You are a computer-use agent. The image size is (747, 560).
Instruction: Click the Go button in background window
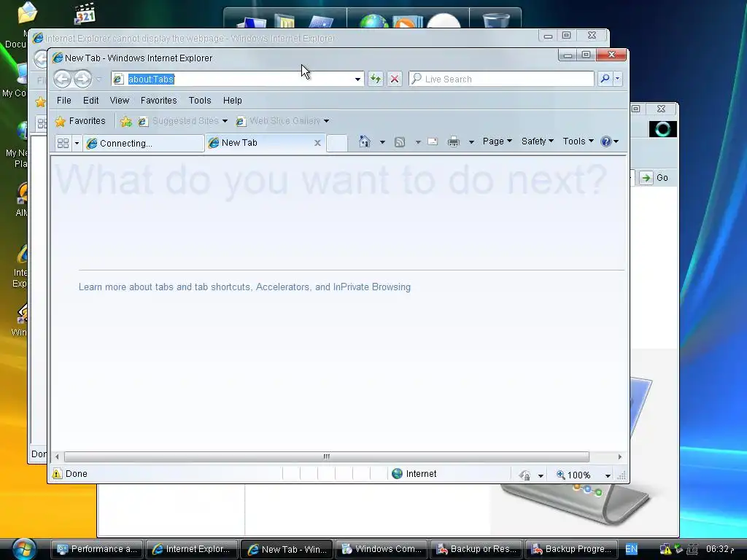click(x=654, y=178)
